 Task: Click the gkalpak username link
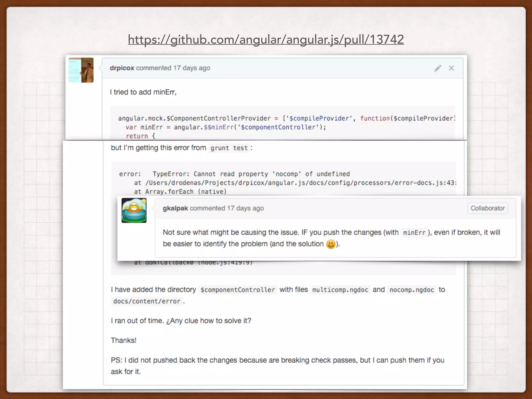(175, 208)
